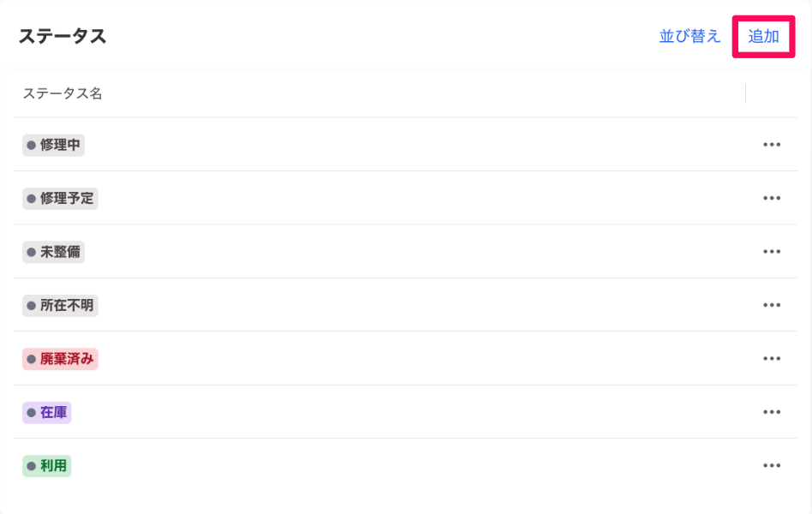Viewport: 812px width, 514px height.
Task: Open the three-dot menu for 廃棄済み
Action: point(772,359)
